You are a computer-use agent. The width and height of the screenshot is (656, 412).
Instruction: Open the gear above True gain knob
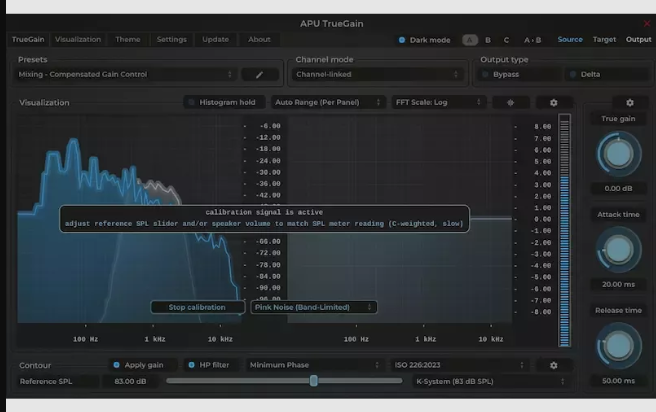pyautogui.click(x=630, y=102)
